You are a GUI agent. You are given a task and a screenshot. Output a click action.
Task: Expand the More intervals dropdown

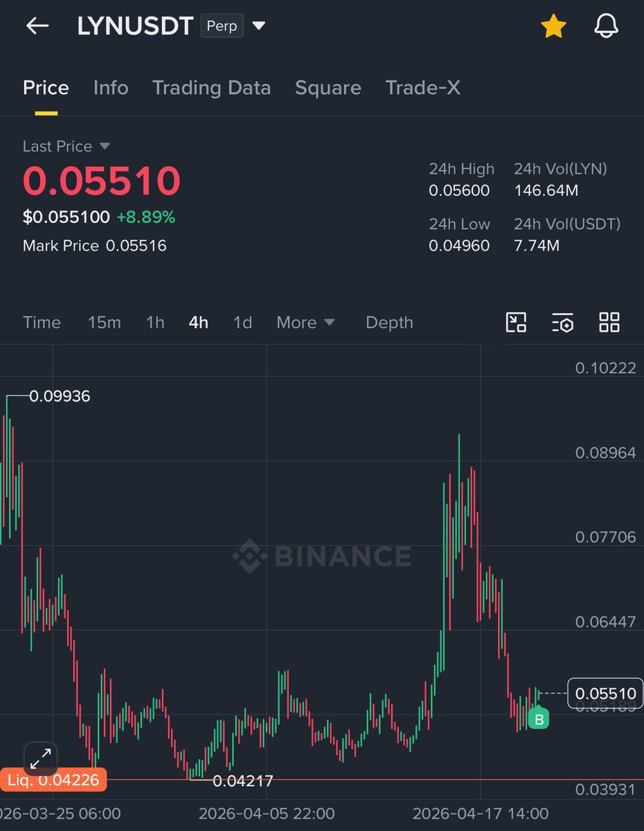[x=305, y=323]
